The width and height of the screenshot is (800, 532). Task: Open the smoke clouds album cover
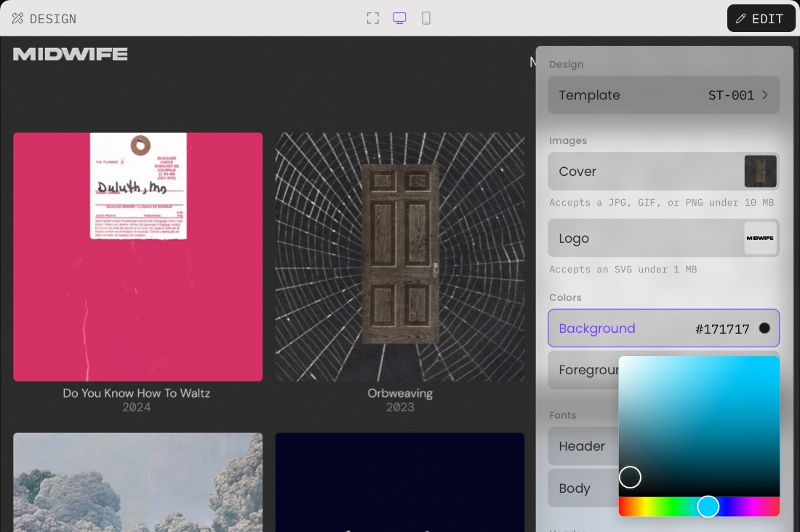tap(137, 483)
